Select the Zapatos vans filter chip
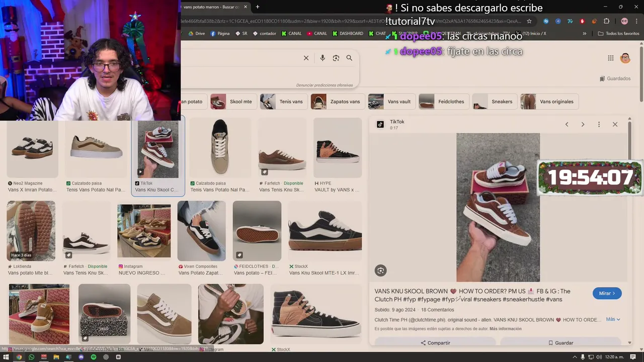 click(x=337, y=102)
